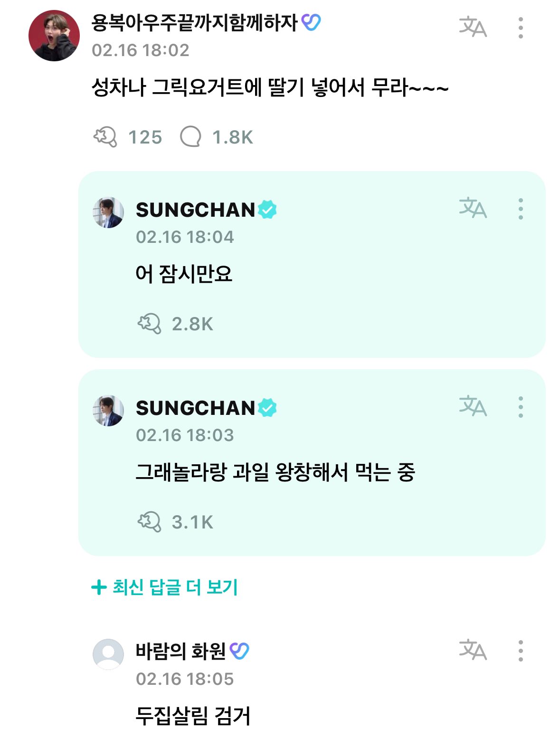The height and width of the screenshot is (749, 560).
Task: Open more options on 바람의 화원's comment
Action: [521, 651]
